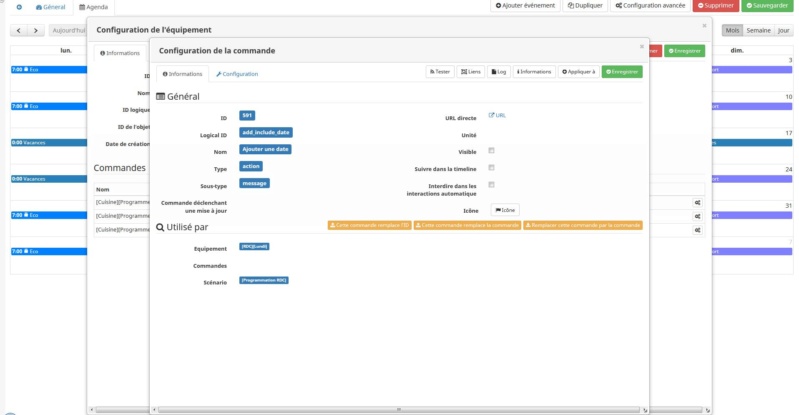Click the Général section table icon
The height and width of the screenshot is (415, 799).
click(161, 96)
